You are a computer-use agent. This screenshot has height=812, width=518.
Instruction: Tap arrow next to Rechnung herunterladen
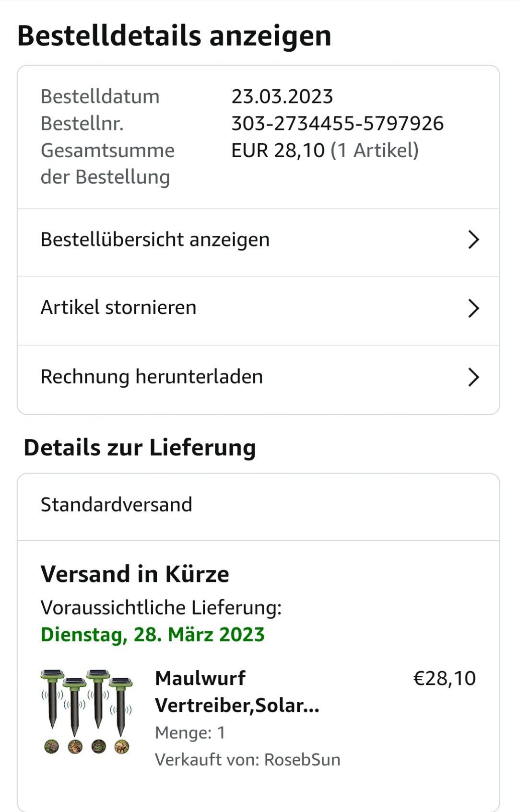[x=473, y=377]
